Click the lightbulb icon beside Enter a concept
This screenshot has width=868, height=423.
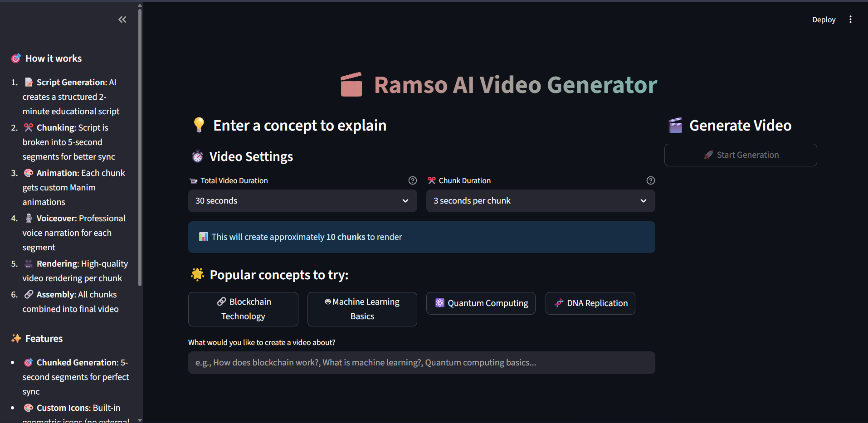(199, 125)
